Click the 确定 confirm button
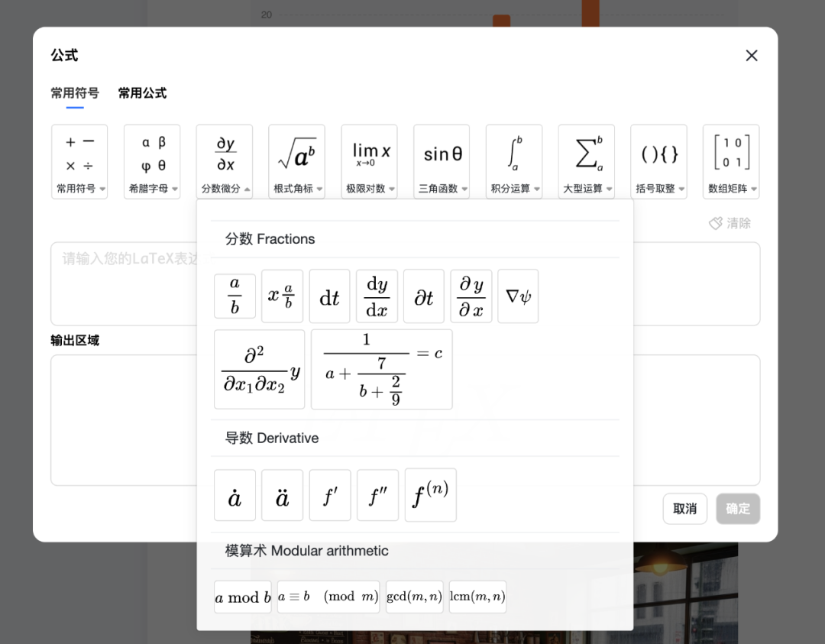The height and width of the screenshot is (644, 825). point(738,509)
